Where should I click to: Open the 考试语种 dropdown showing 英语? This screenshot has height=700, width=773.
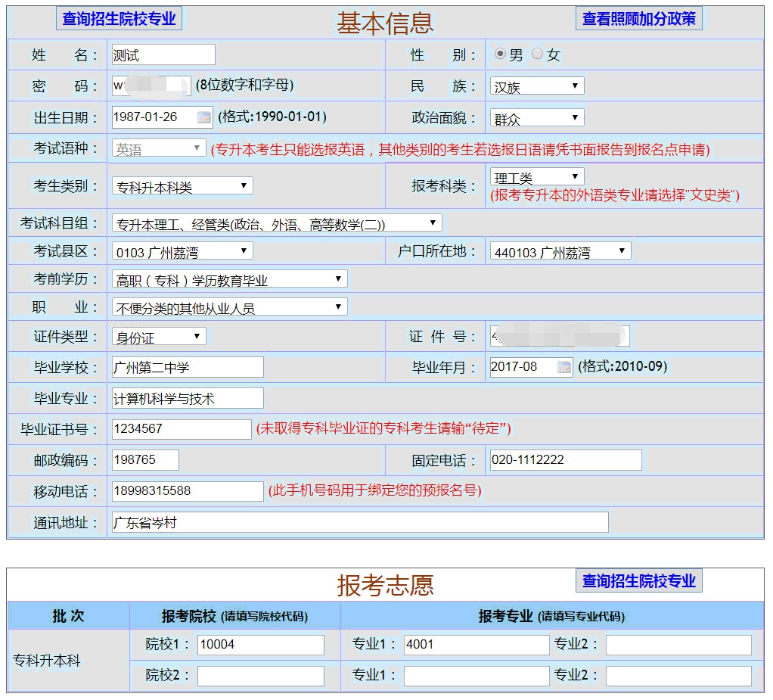(x=159, y=148)
